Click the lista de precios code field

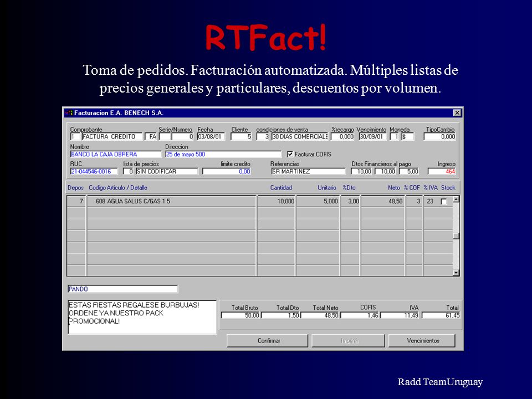(128, 171)
